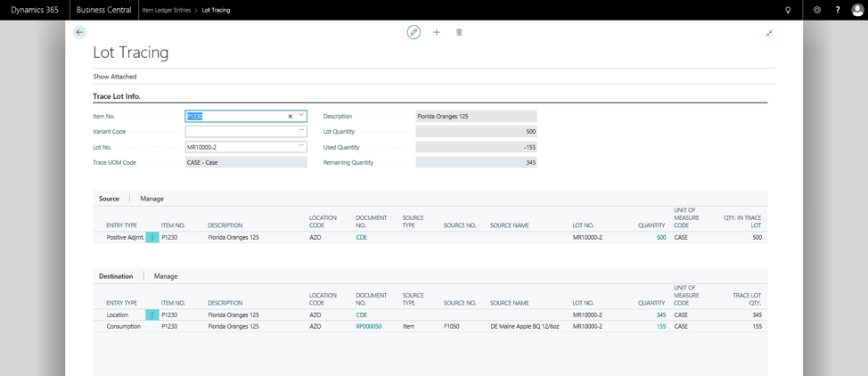The width and height of the screenshot is (868, 376).
Task: Drill down on Consumption quantity 155
Action: [x=661, y=326]
